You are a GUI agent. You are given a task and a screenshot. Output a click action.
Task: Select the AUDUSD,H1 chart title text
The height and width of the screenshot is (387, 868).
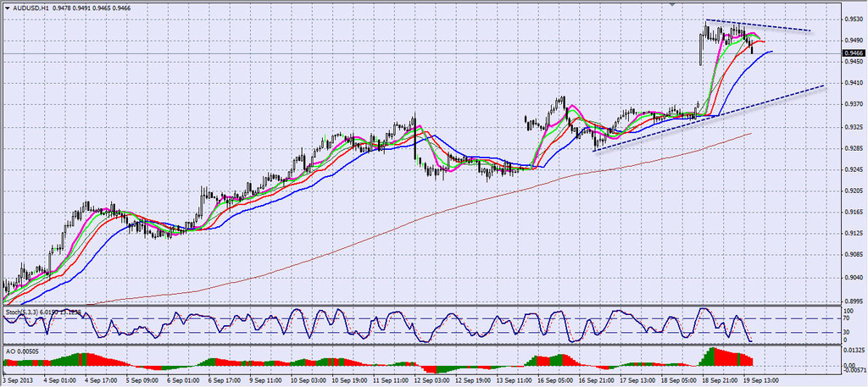click(x=31, y=8)
